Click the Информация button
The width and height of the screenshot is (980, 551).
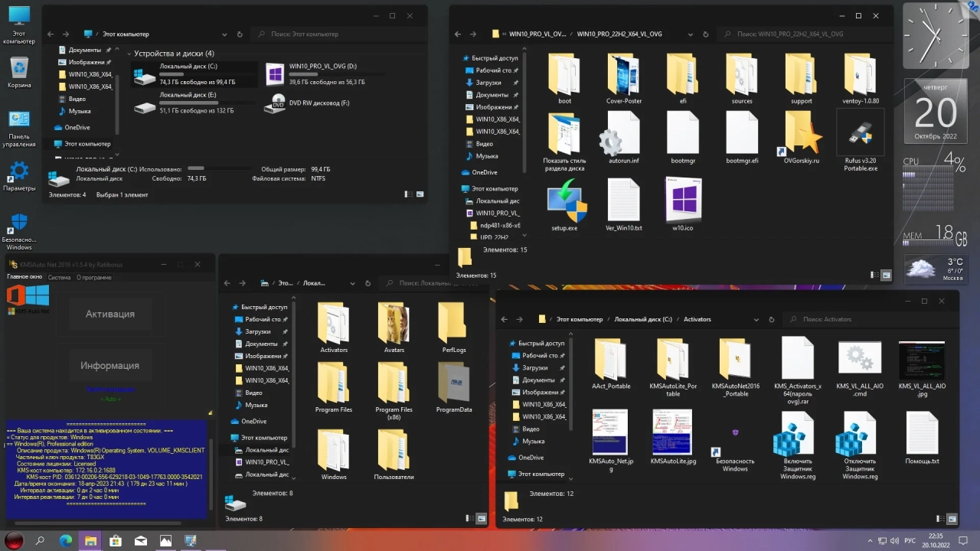110,366
